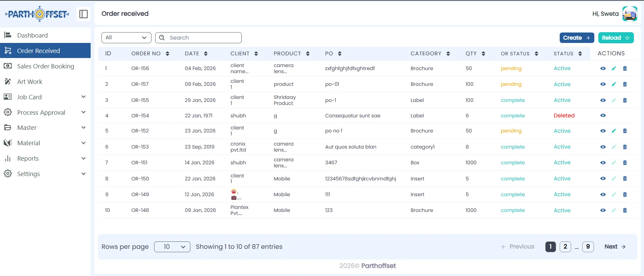Image resolution: width=644 pixels, height=276 pixels.
Task: Click the edit pencil for OR-156
Action: [x=614, y=68]
